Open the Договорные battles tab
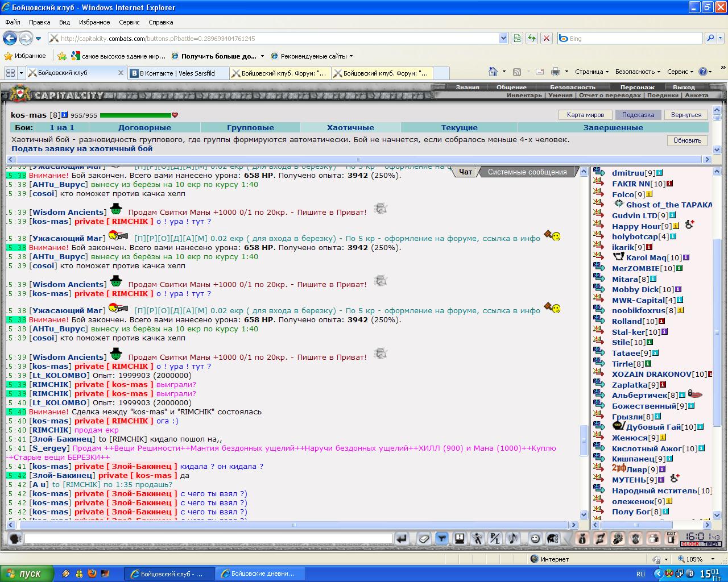The width and height of the screenshot is (728, 582). [144, 127]
